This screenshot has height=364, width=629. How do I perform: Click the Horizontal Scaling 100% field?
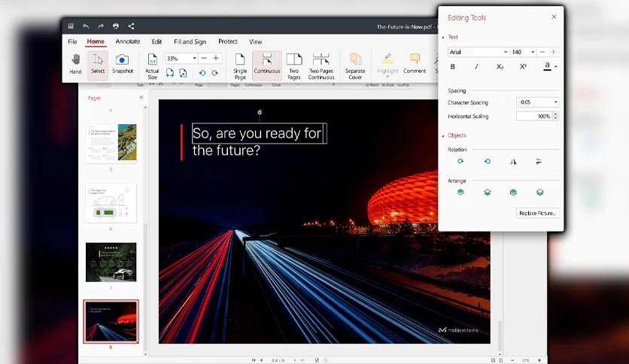[534, 117]
